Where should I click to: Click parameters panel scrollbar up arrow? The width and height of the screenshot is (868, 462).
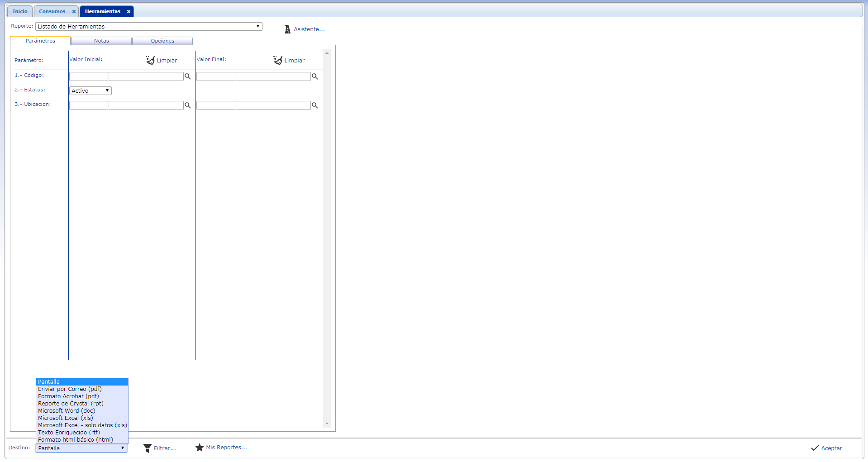pyautogui.click(x=327, y=53)
